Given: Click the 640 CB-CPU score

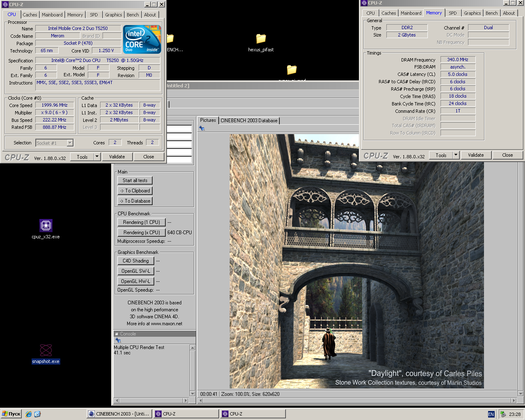Looking at the screenshot, I should [180, 233].
